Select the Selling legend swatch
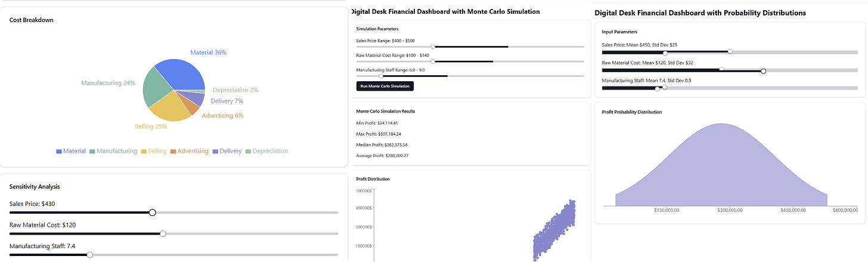 (x=144, y=152)
